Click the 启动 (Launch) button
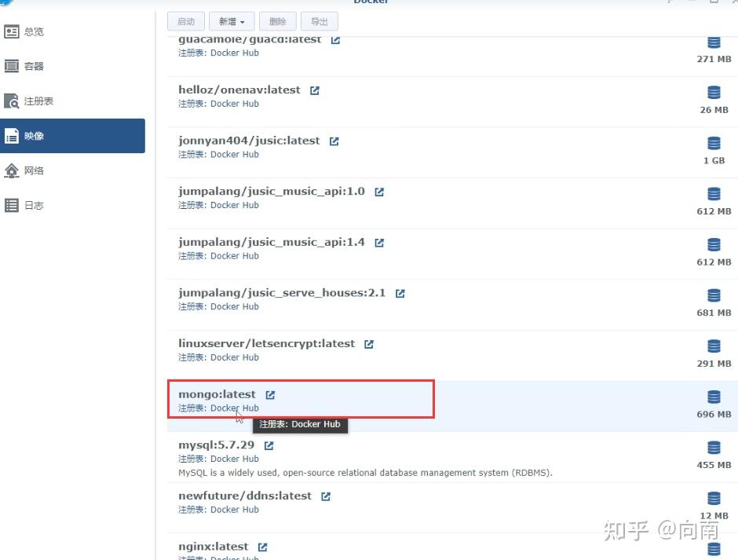Image resolution: width=738 pixels, height=560 pixels. [186, 21]
